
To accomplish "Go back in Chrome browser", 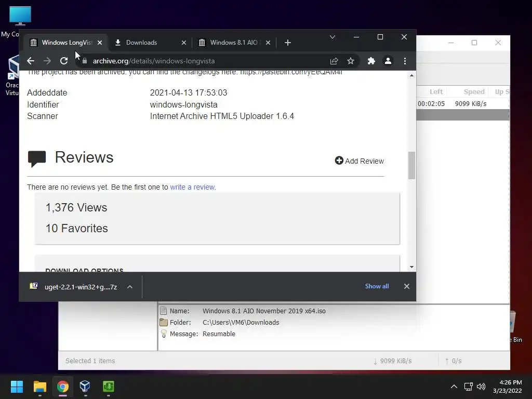I will 31,61.
